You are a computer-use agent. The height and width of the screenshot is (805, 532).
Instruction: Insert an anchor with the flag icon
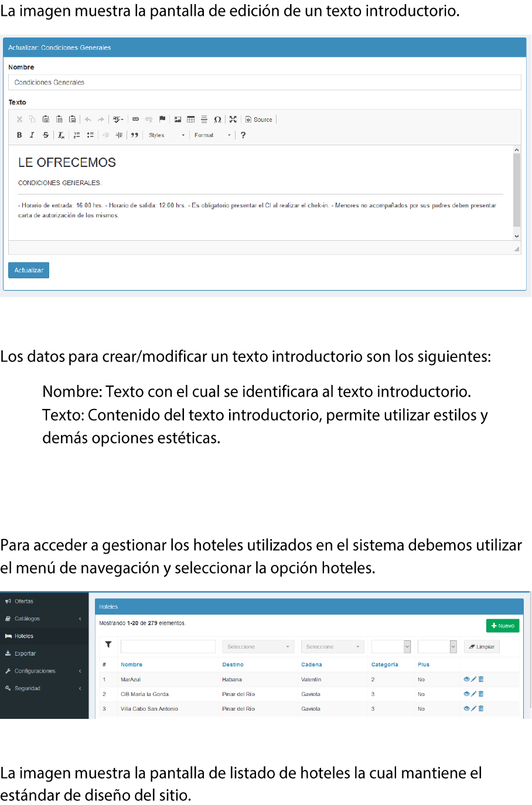pyautogui.click(x=162, y=120)
